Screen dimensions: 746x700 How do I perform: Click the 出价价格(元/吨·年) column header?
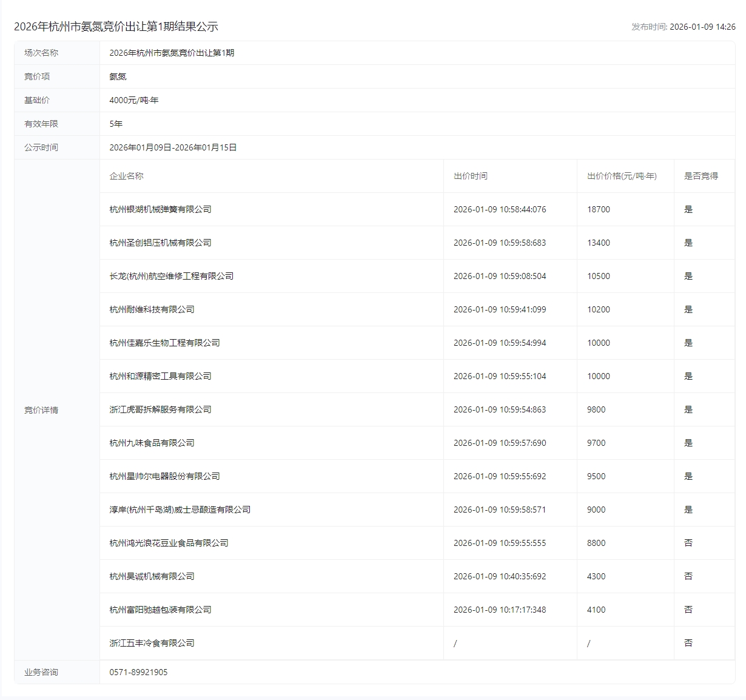pos(622,176)
